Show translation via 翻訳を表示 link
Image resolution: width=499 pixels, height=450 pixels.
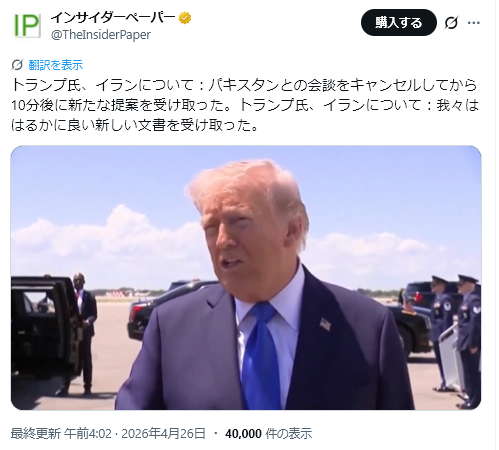(56, 65)
